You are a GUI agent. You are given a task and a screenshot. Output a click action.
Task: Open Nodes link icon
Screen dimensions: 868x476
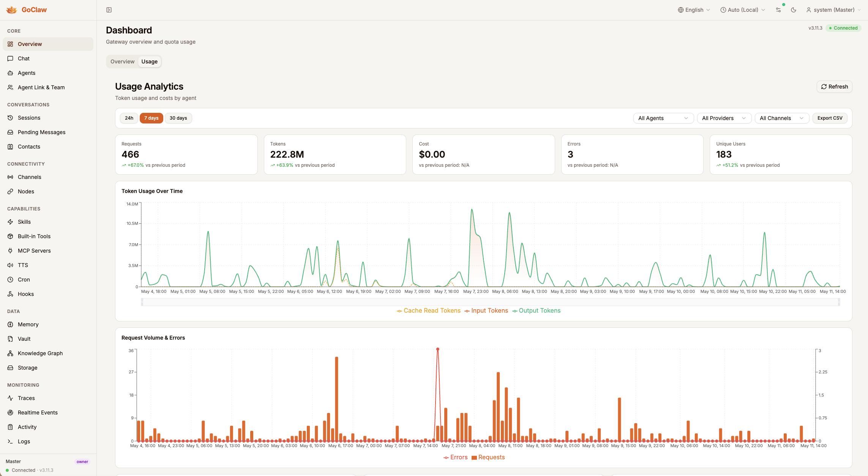(x=10, y=191)
